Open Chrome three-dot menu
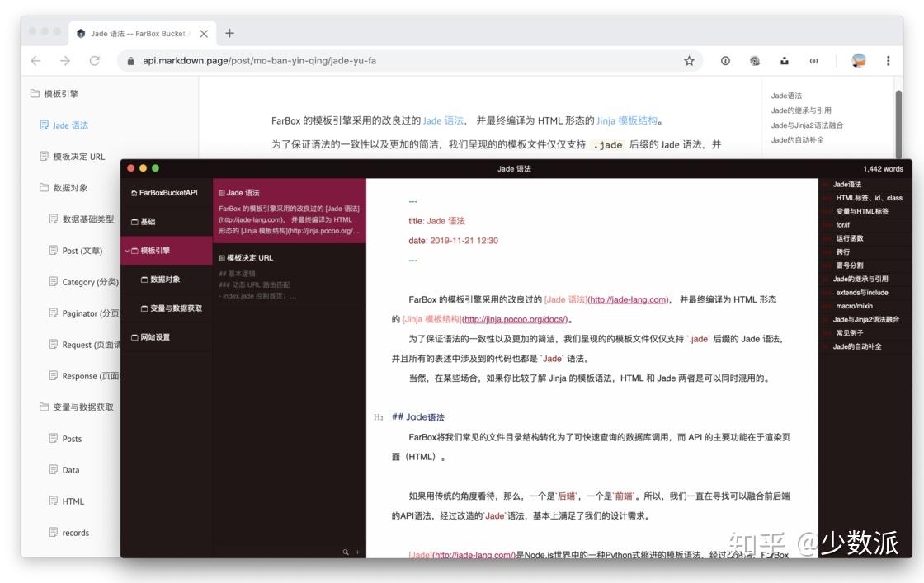 [888, 61]
